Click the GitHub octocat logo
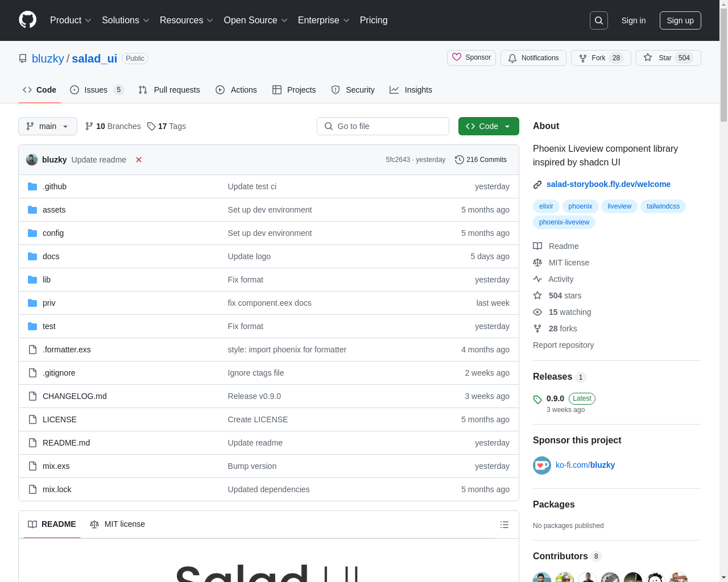Screen dimensions: 728x582 point(27,20)
